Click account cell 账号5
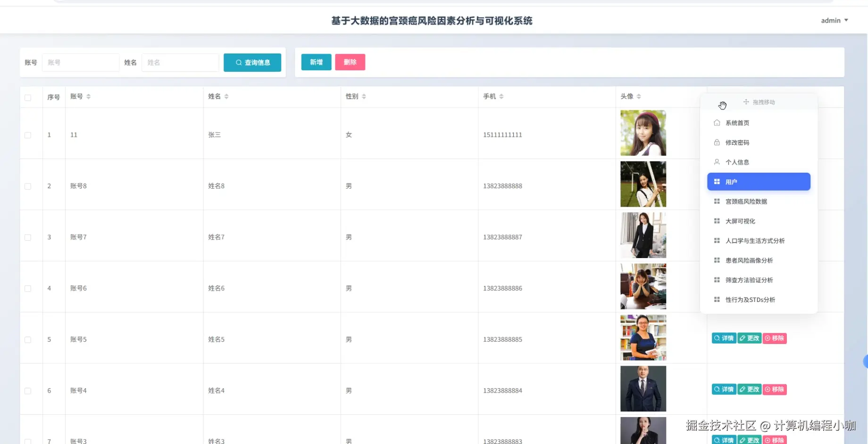 pos(78,340)
